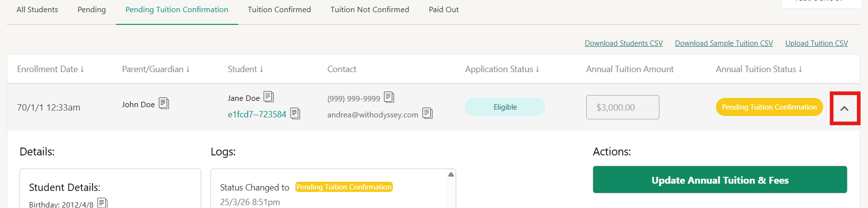Click Upload Tuition CSV link
The image size is (868, 208).
click(x=816, y=43)
